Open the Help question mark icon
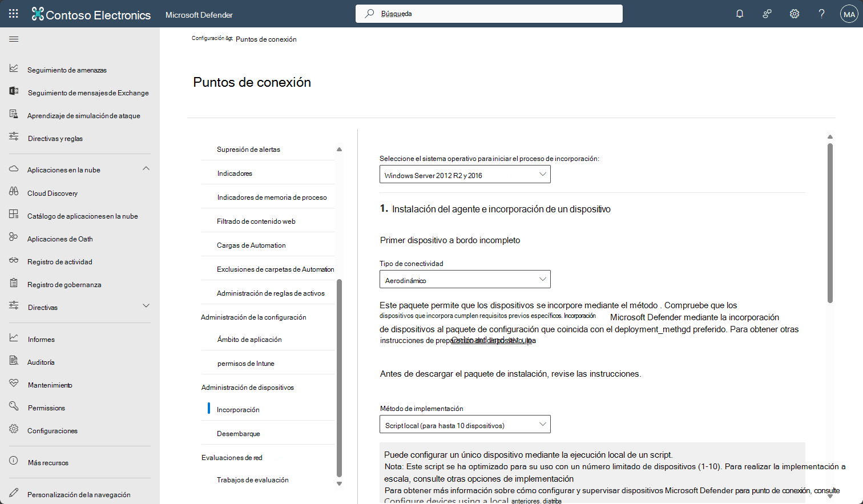The height and width of the screenshot is (504, 863). (821, 13)
